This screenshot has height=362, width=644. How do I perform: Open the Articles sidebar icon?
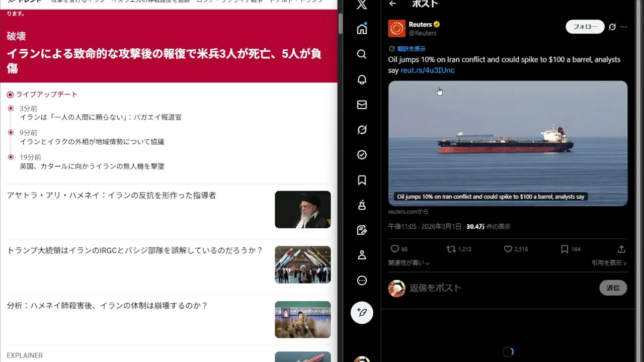click(x=362, y=230)
